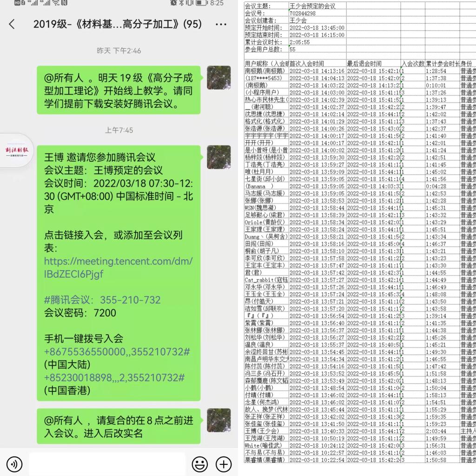Open the floating 新法制报 widget bubble
The height and width of the screenshot is (476, 476).
coord(16,151)
